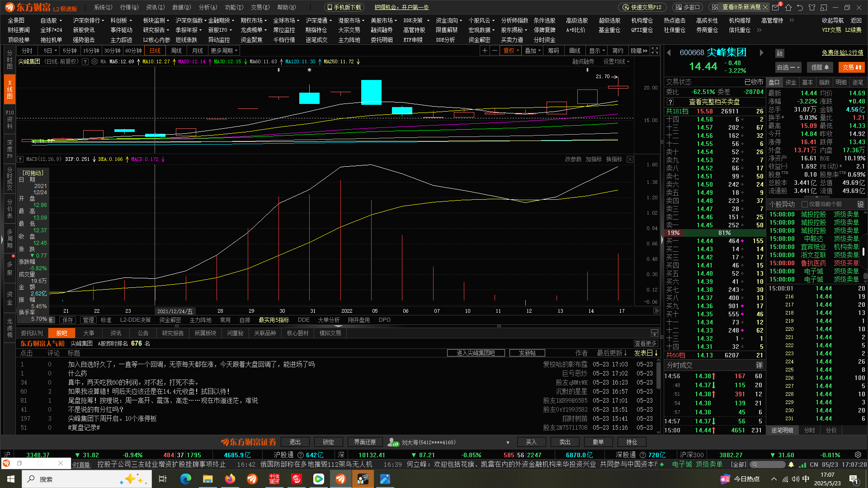Switch to the 资金 tab in the quote panel
The height and width of the screenshot is (488, 868).
(791, 82)
